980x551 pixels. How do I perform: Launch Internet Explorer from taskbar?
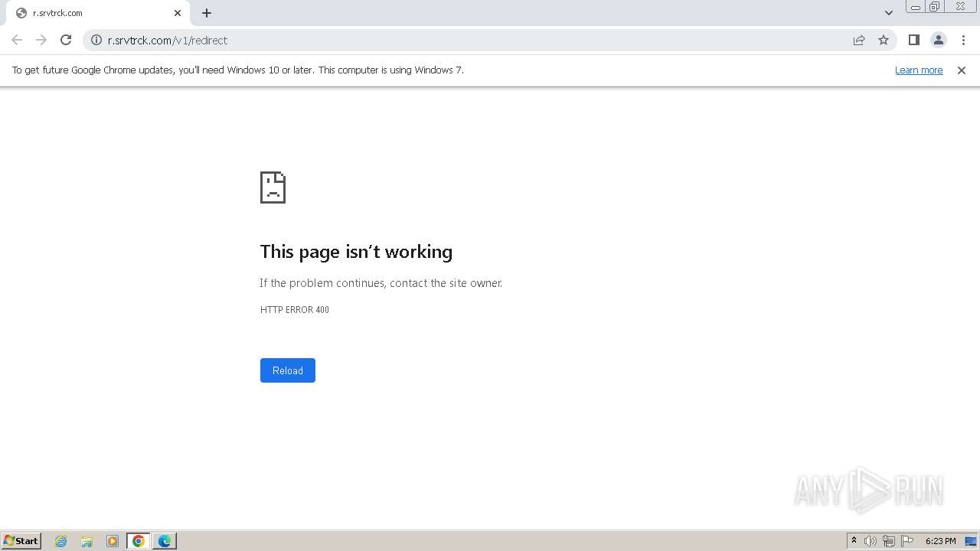tap(61, 541)
